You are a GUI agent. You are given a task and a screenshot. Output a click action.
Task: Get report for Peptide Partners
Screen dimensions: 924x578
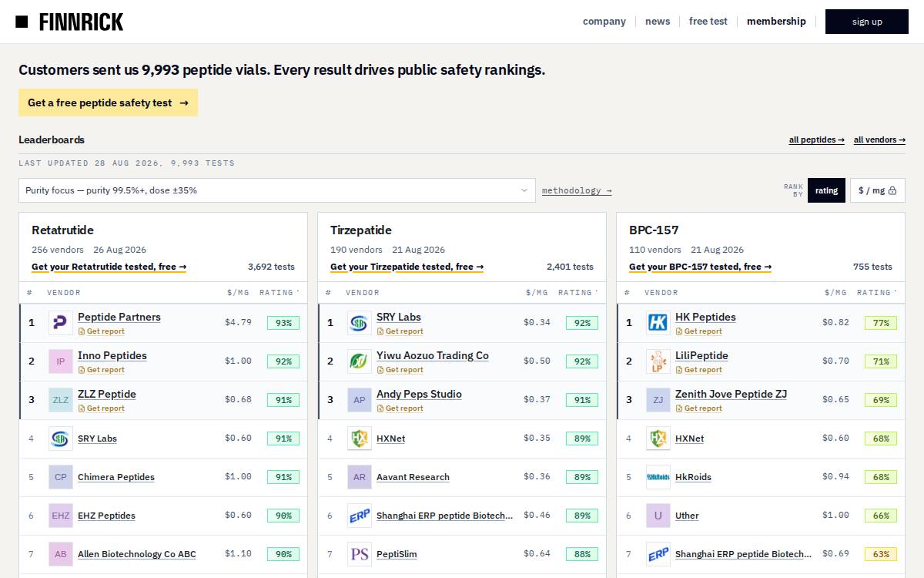click(x=101, y=331)
